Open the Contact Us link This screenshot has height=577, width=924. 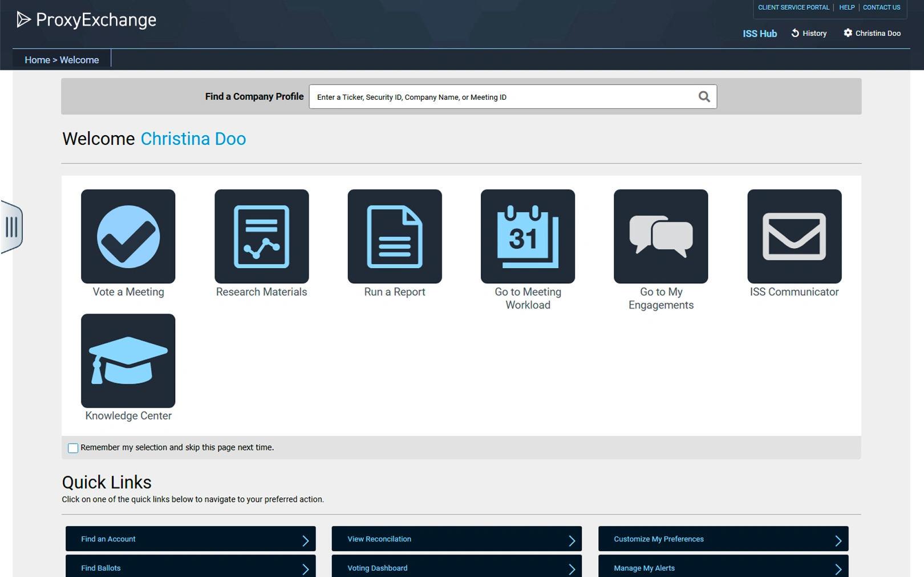click(881, 7)
